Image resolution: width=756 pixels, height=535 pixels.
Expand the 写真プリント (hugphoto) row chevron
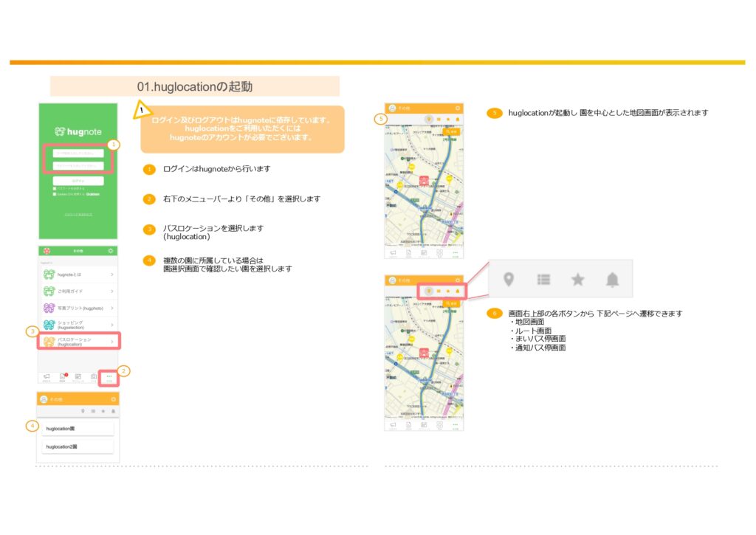pyautogui.click(x=111, y=308)
